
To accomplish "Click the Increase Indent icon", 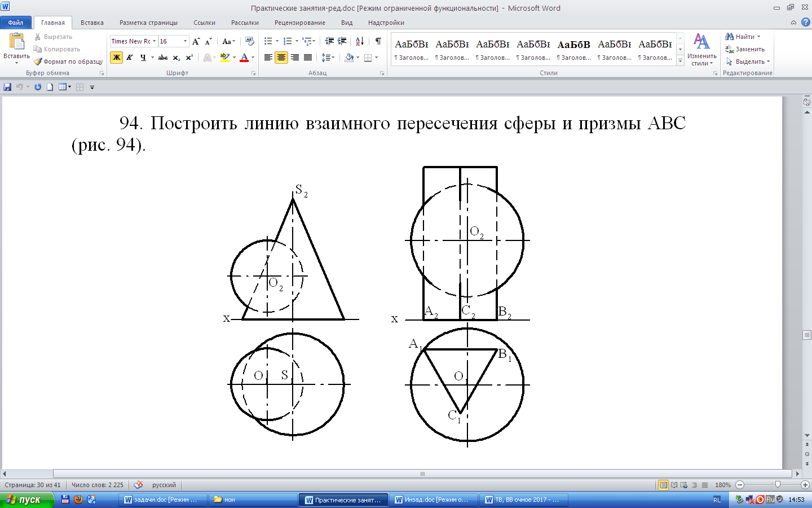I will [342, 41].
